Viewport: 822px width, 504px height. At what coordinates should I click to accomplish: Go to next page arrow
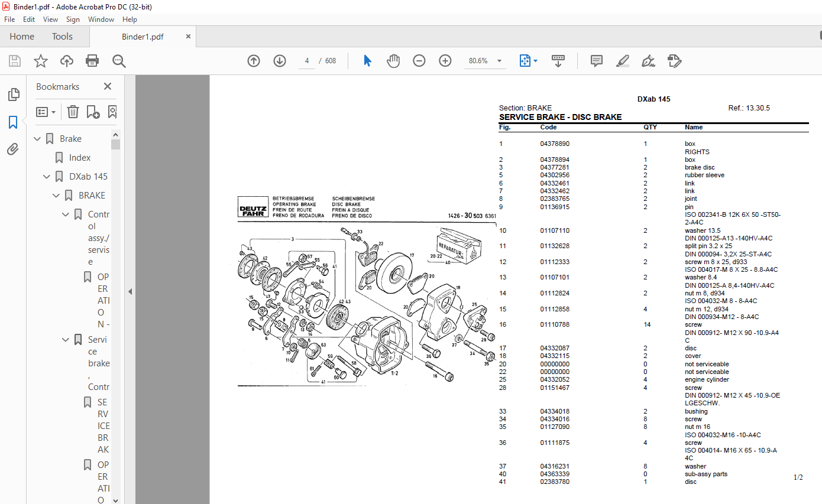point(280,61)
